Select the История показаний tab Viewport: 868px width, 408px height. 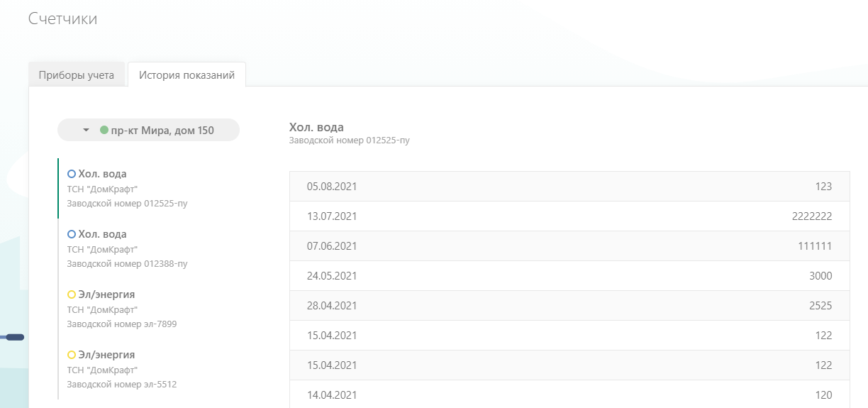coord(187,75)
